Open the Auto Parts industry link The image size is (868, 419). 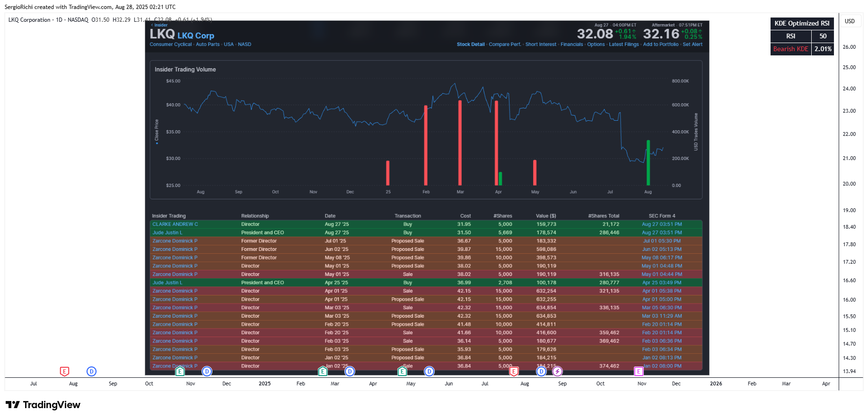[208, 45]
